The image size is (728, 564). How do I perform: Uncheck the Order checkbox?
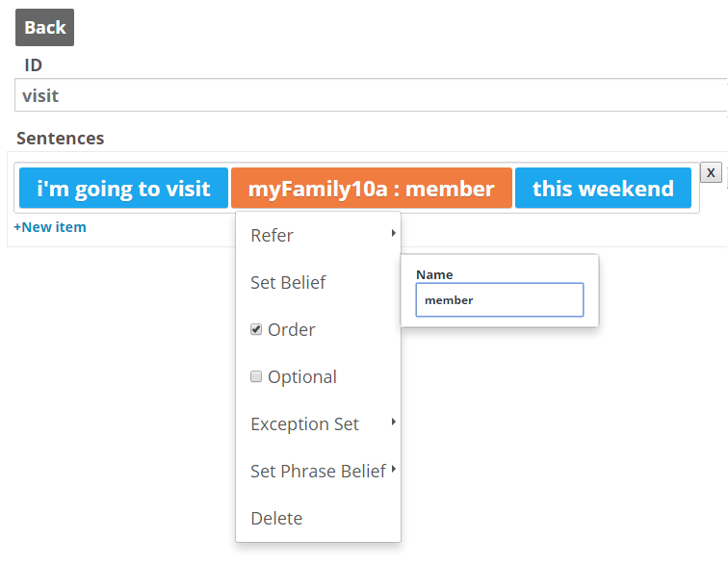[x=256, y=329]
